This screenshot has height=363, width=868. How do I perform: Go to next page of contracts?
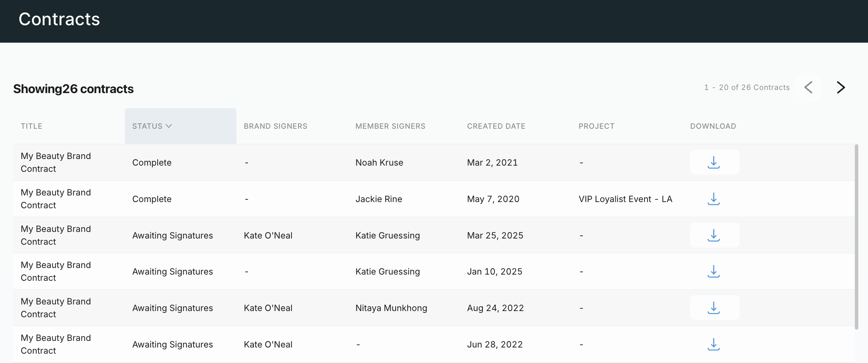pos(840,88)
